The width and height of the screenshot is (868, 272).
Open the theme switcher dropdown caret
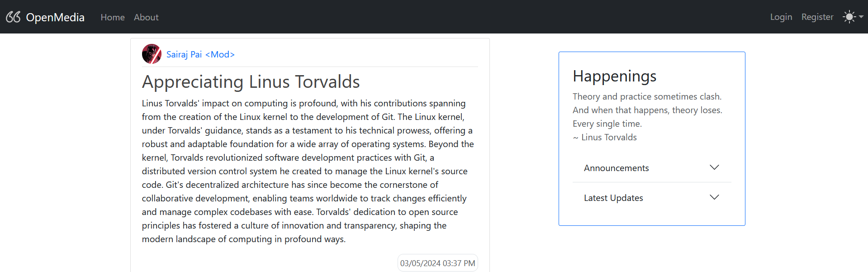pos(861,17)
